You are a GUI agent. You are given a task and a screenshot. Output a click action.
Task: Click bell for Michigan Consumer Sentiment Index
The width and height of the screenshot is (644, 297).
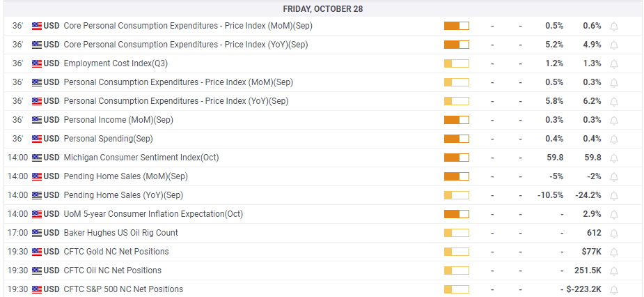click(x=614, y=158)
